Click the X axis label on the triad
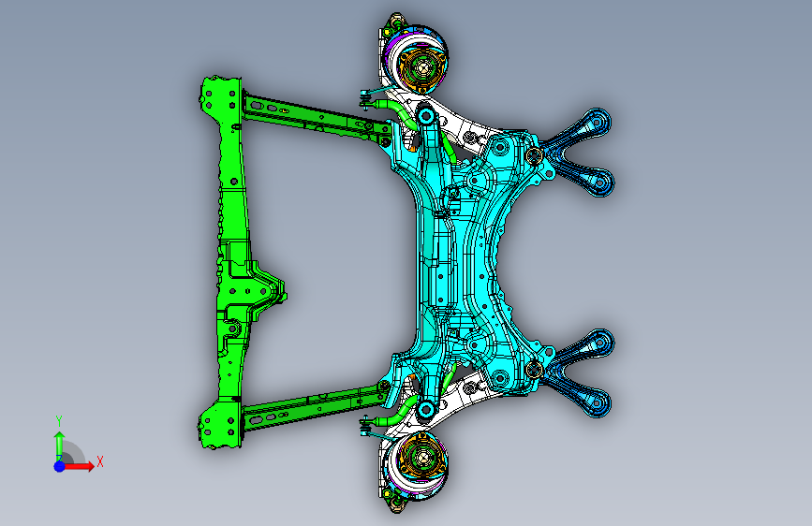The width and height of the screenshot is (812, 526). [100, 461]
